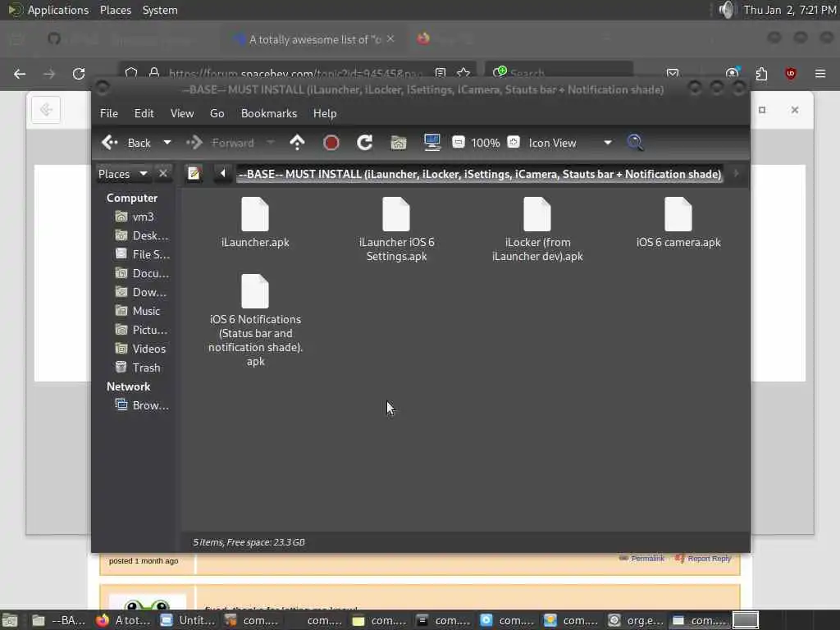Open the Home folder toolbar icon
Screen dimensions: 840x630
pyautogui.click(x=399, y=143)
